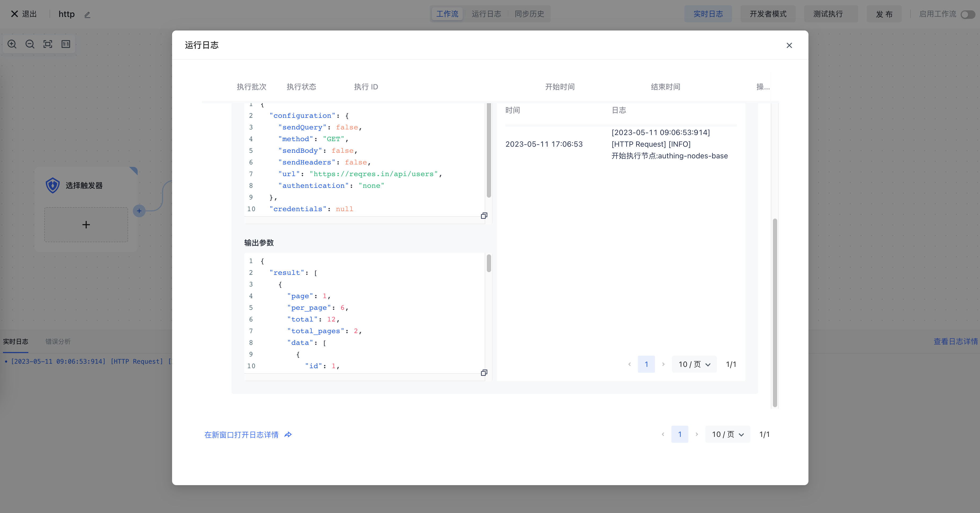Switch to the 运行日志 top tab
This screenshot has width=980, height=513.
[x=486, y=14]
